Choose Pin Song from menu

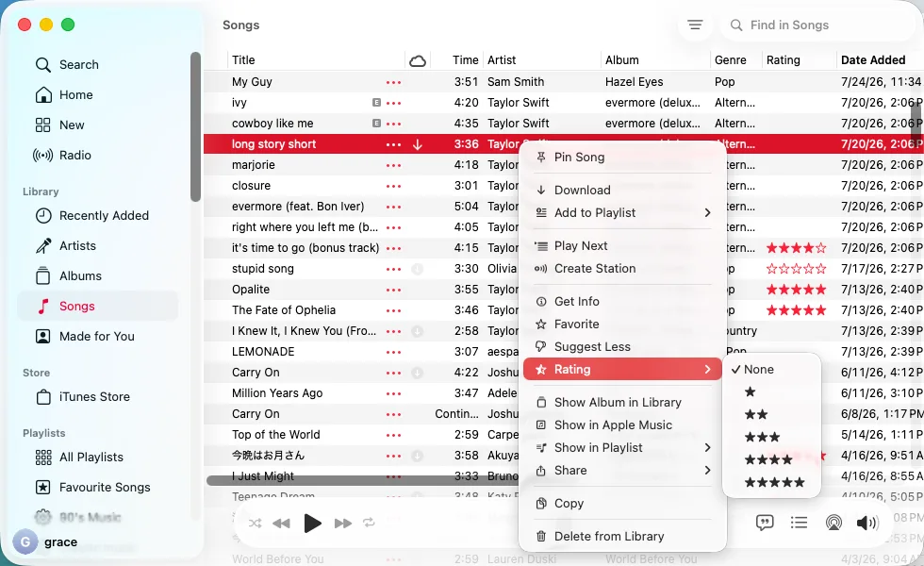tap(622, 158)
